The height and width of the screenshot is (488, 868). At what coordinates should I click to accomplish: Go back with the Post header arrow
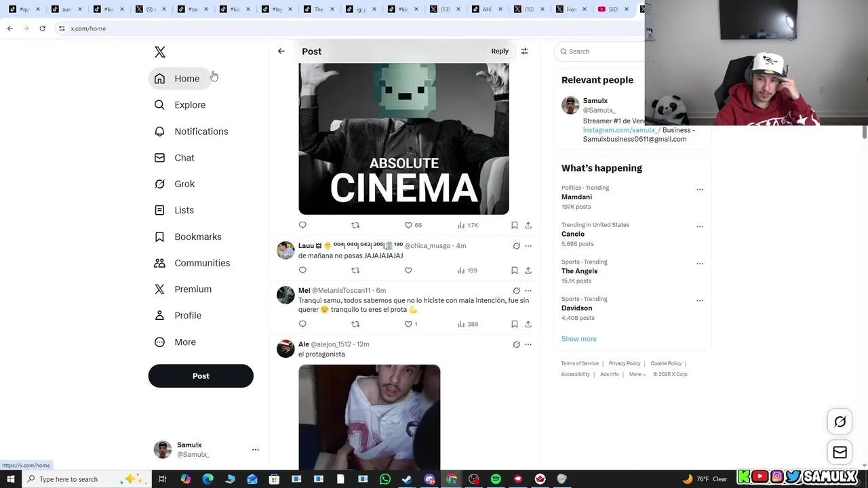pos(281,51)
